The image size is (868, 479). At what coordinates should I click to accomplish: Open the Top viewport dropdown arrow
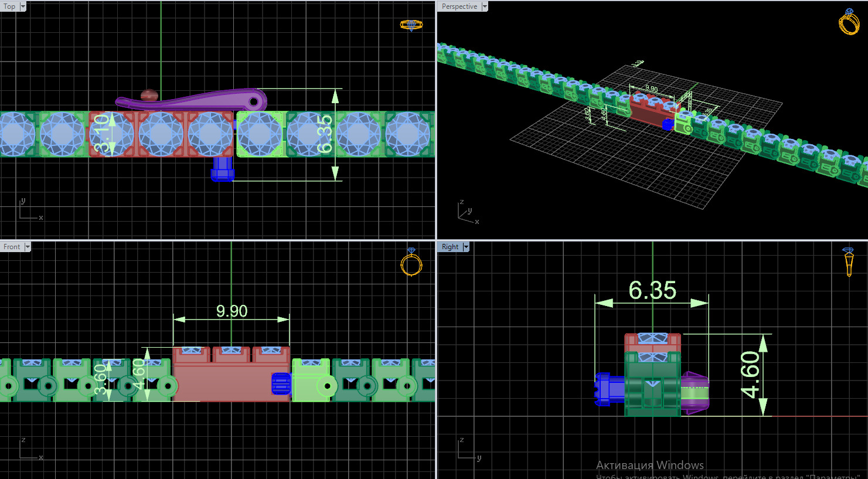pos(23,6)
